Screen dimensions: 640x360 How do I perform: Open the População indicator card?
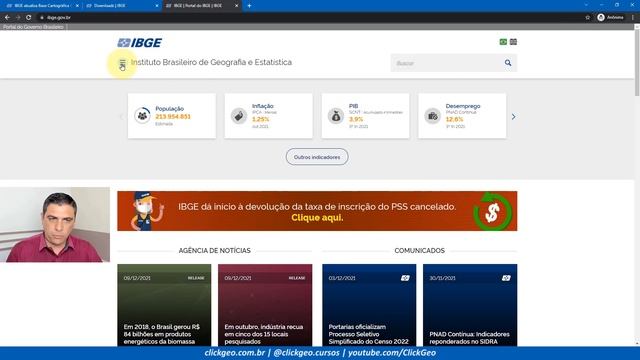pyautogui.click(x=172, y=116)
